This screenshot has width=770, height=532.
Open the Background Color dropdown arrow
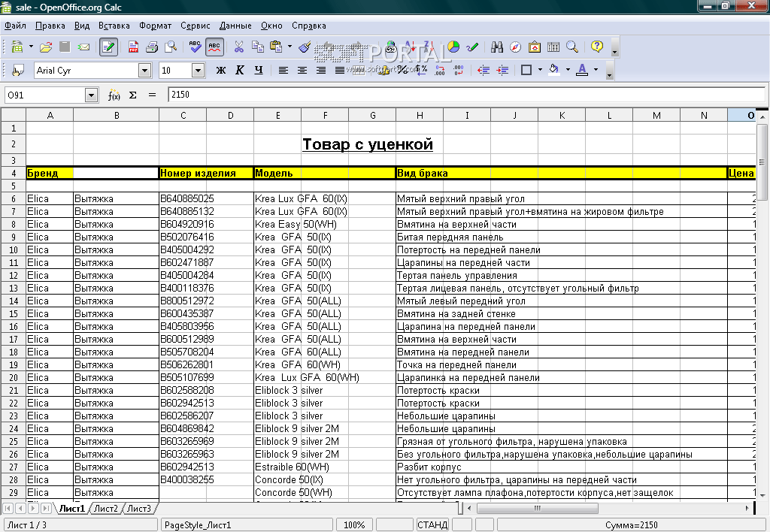[x=568, y=70]
